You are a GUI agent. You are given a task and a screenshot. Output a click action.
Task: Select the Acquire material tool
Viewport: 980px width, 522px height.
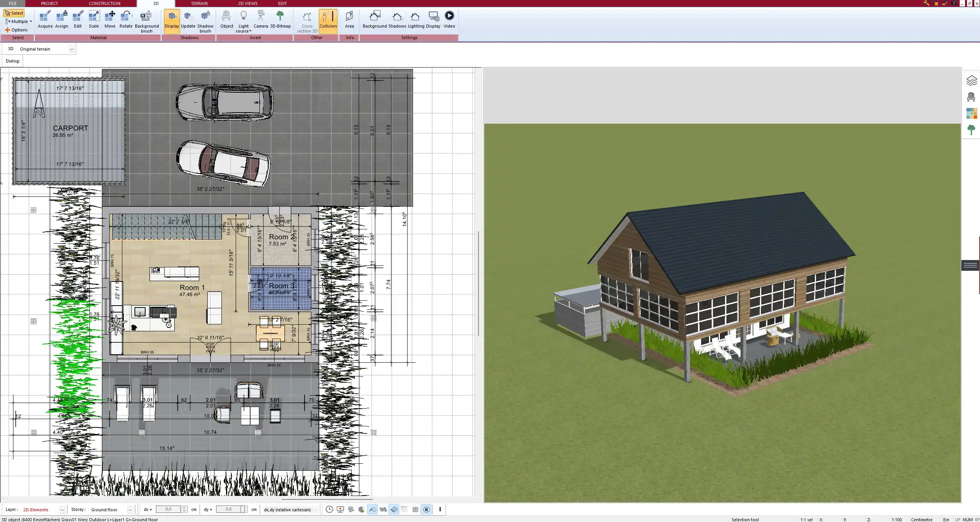tap(45, 19)
